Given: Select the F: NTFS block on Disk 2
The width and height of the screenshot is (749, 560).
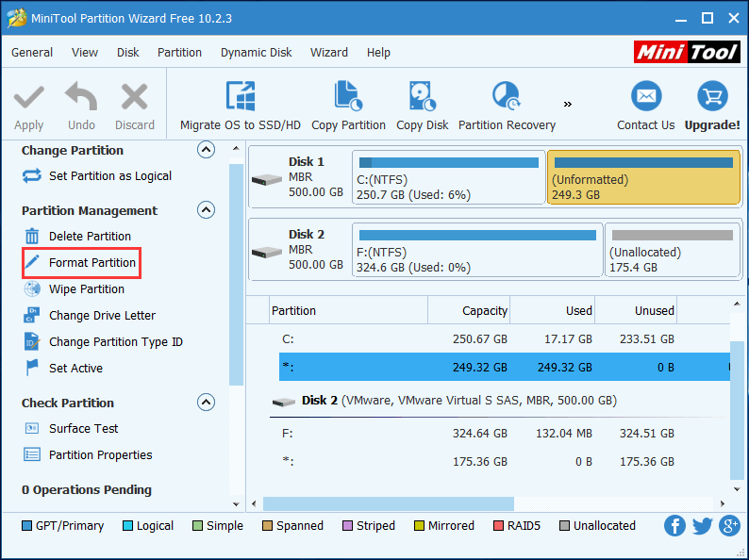Looking at the screenshot, I should 476,250.
